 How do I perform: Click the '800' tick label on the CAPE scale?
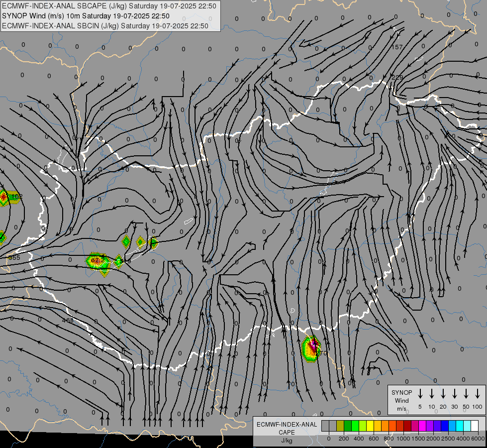coord(389,439)
